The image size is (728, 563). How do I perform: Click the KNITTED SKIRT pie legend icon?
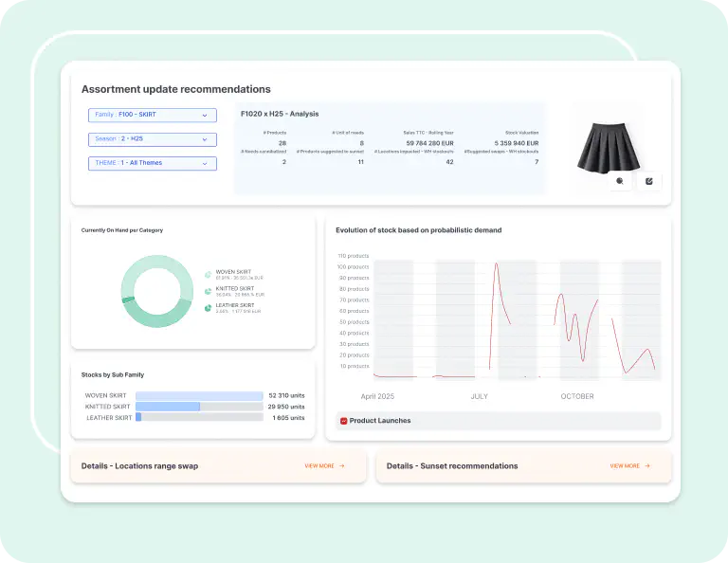tap(208, 292)
